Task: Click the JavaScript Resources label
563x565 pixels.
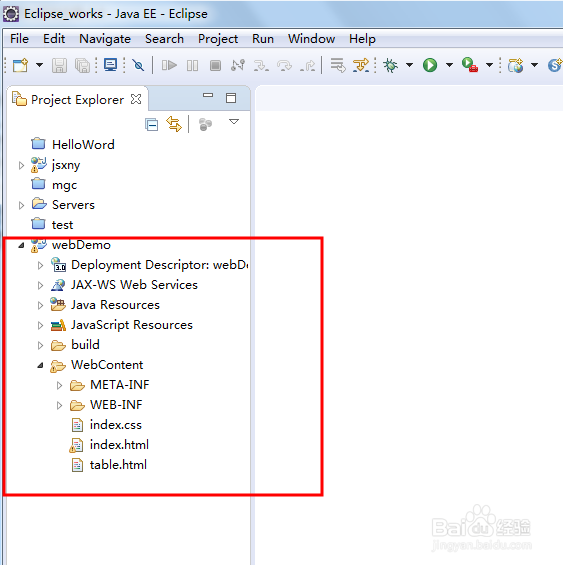Action: 132,325
